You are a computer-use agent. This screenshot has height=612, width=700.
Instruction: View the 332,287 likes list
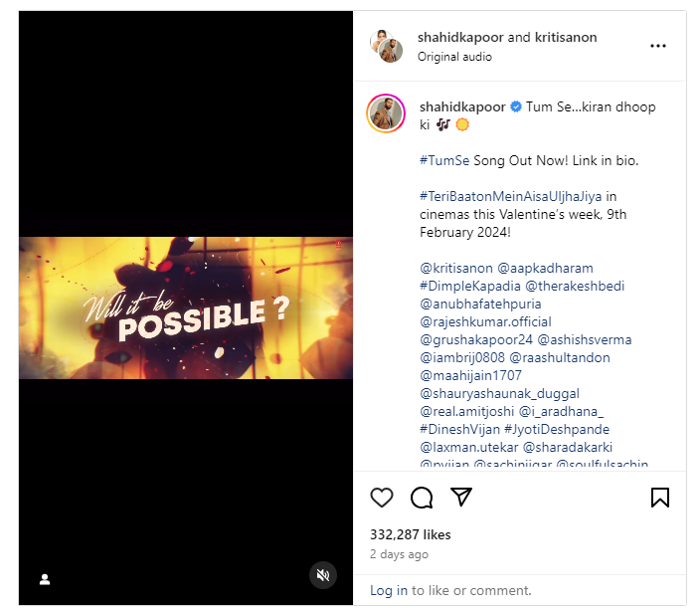(410, 534)
